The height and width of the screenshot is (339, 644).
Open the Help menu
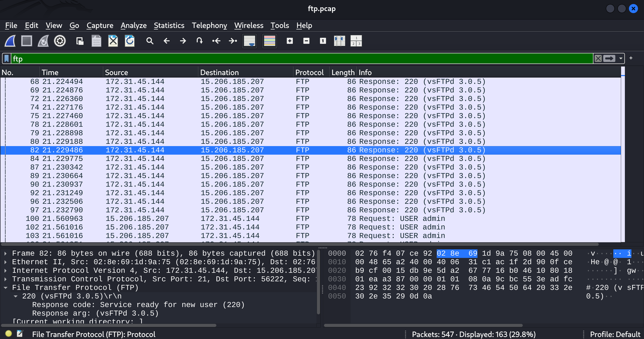coord(304,25)
